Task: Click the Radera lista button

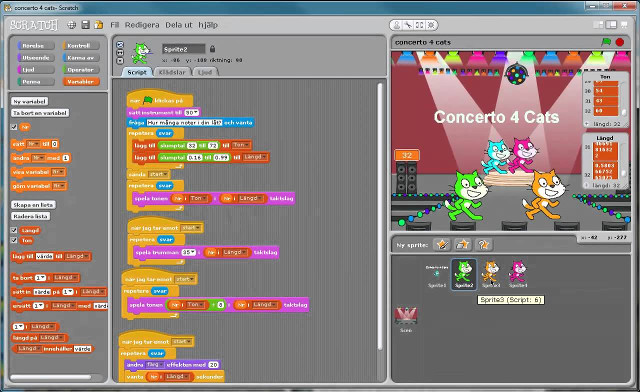Action: pos(31,216)
